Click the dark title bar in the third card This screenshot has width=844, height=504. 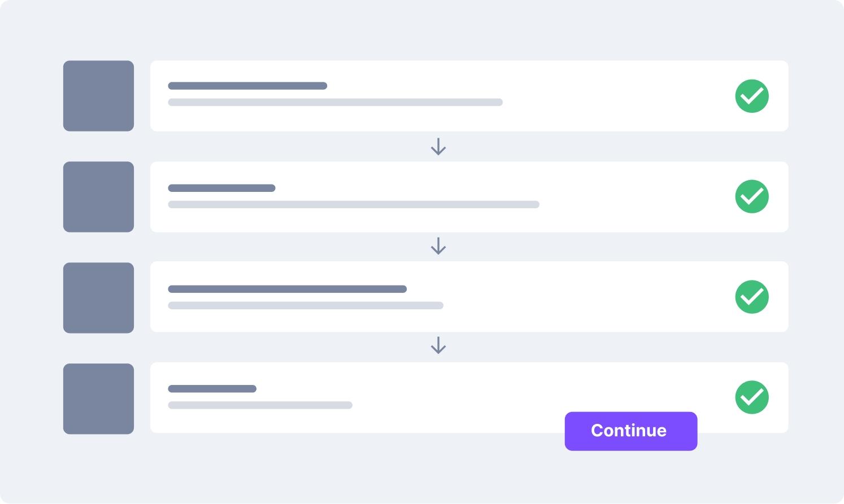click(288, 289)
